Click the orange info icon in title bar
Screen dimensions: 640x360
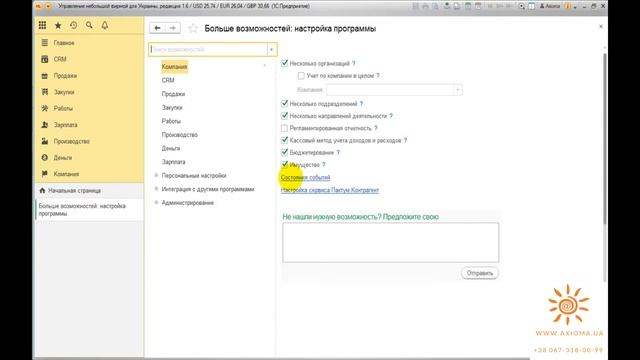tap(568, 6)
